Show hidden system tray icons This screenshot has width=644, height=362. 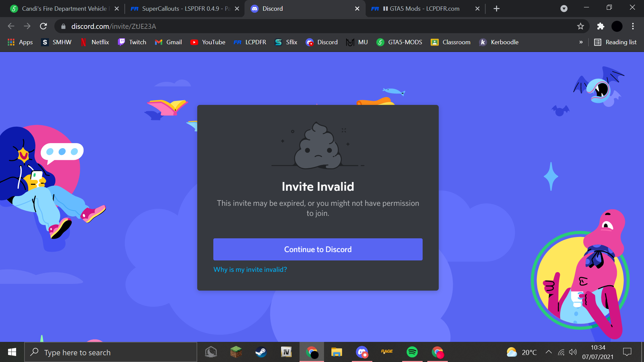tap(549, 352)
